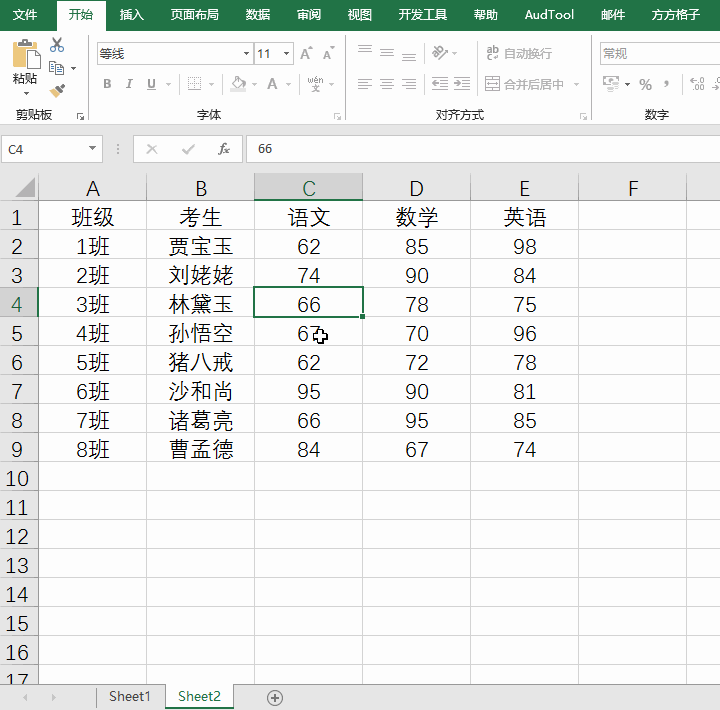Click accounting number format icon
The image size is (720, 710).
[x=611, y=84]
